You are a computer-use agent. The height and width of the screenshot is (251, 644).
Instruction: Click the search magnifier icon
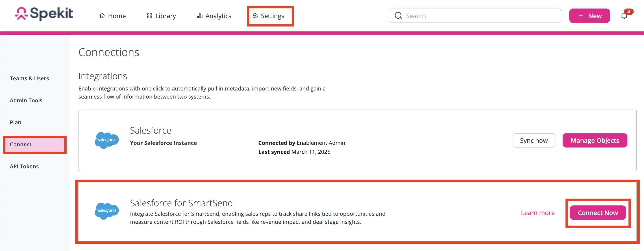[x=398, y=16]
